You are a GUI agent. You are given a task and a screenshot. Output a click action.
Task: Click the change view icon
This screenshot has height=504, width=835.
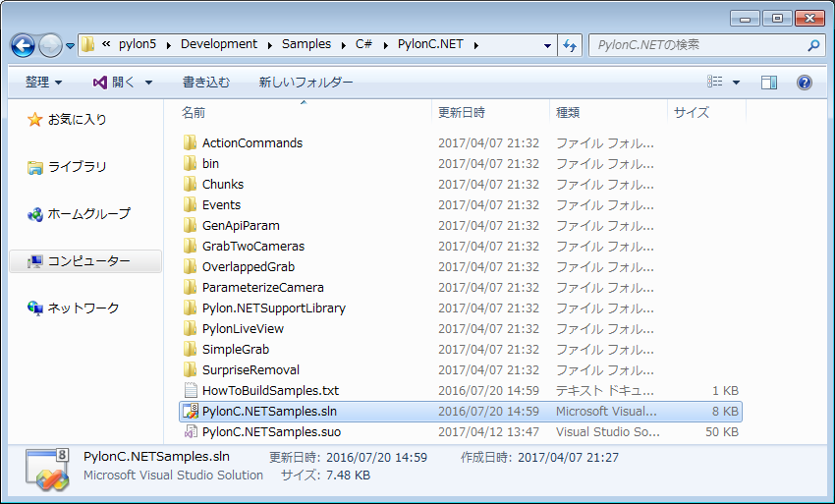click(714, 82)
